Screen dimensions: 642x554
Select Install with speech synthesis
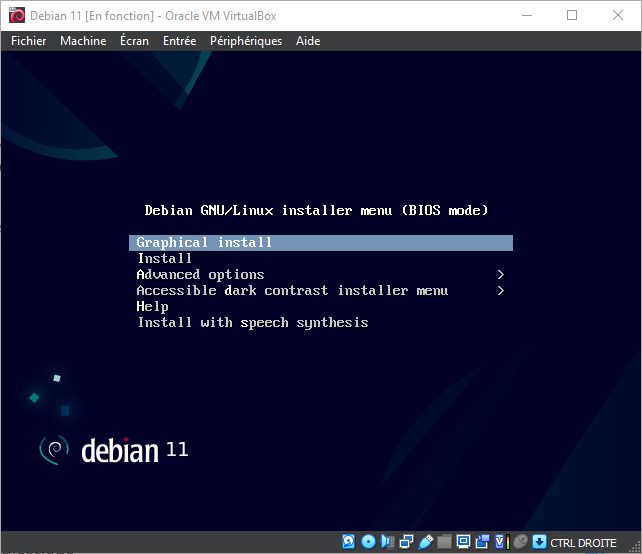253,322
